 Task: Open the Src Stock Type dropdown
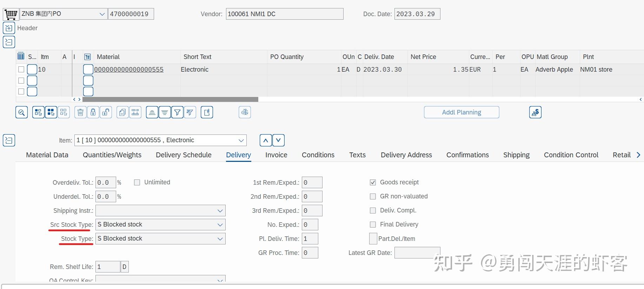220,225
